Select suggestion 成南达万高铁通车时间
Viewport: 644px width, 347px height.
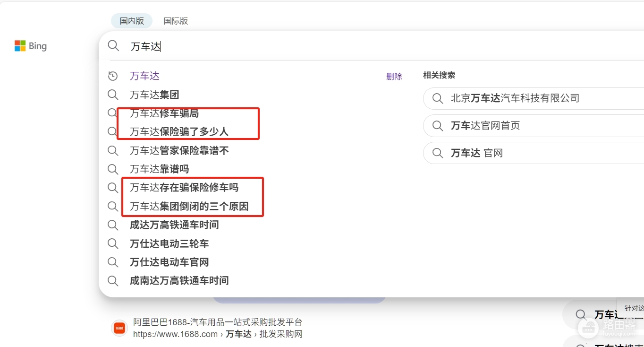179,281
